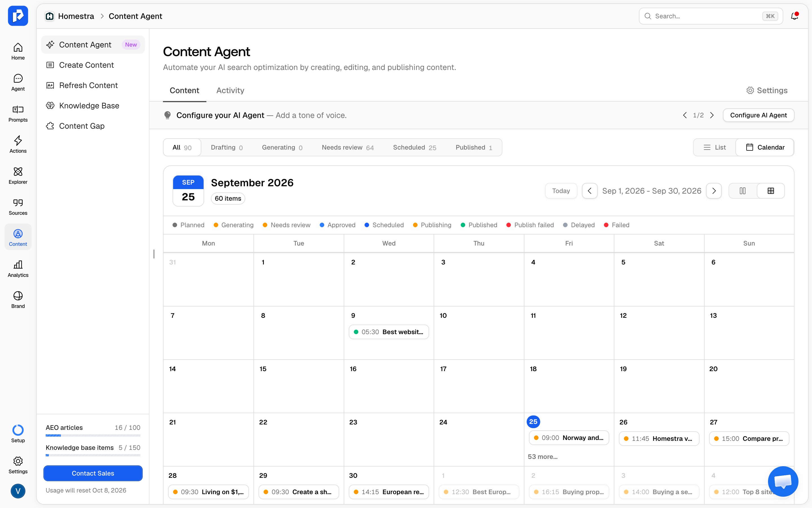Open Setup progress ring icon
Image resolution: width=812 pixels, height=508 pixels.
click(18, 434)
